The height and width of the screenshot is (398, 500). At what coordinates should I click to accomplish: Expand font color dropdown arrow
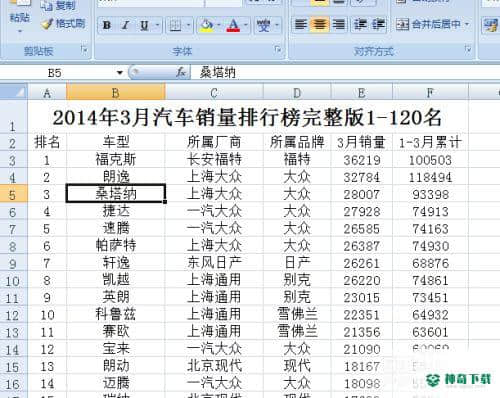[246, 25]
